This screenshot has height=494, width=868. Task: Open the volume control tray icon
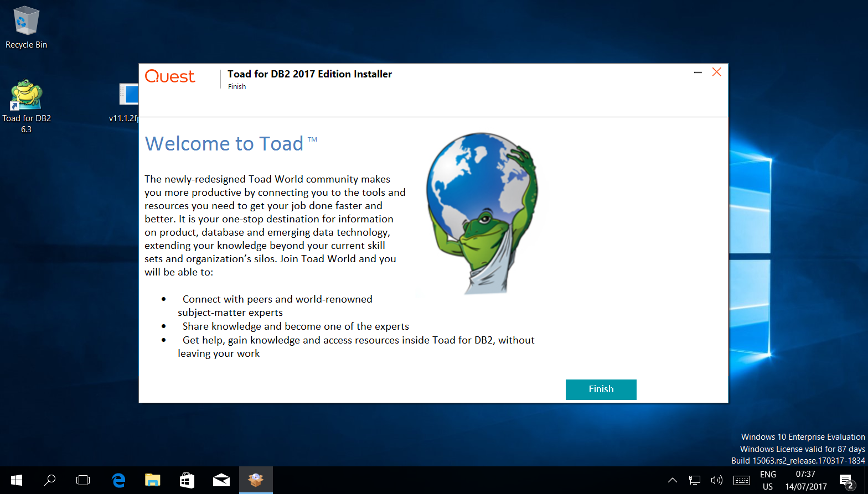[717, 480]
